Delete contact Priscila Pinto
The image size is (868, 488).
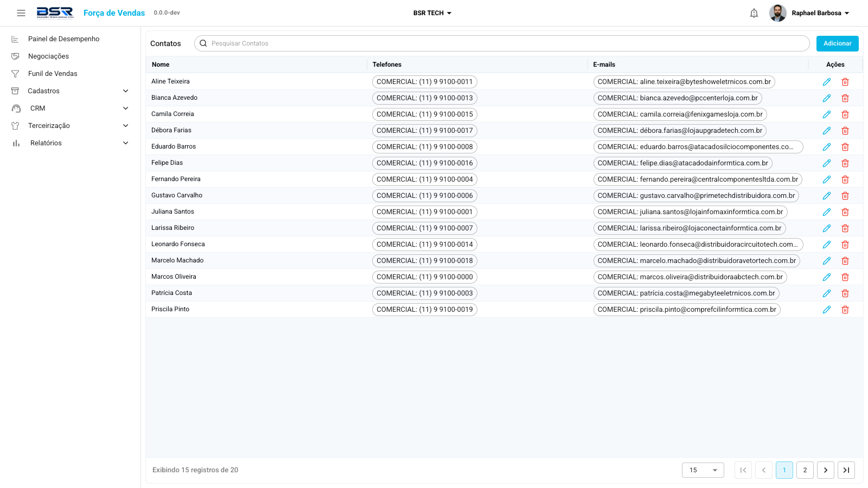845,310
